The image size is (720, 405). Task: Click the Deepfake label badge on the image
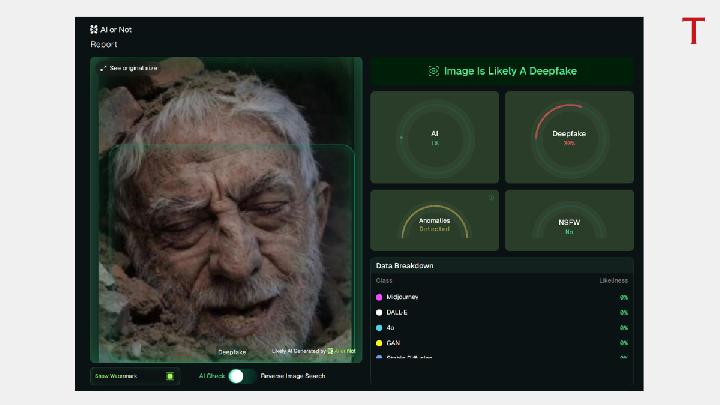click(x=232, y=351)
